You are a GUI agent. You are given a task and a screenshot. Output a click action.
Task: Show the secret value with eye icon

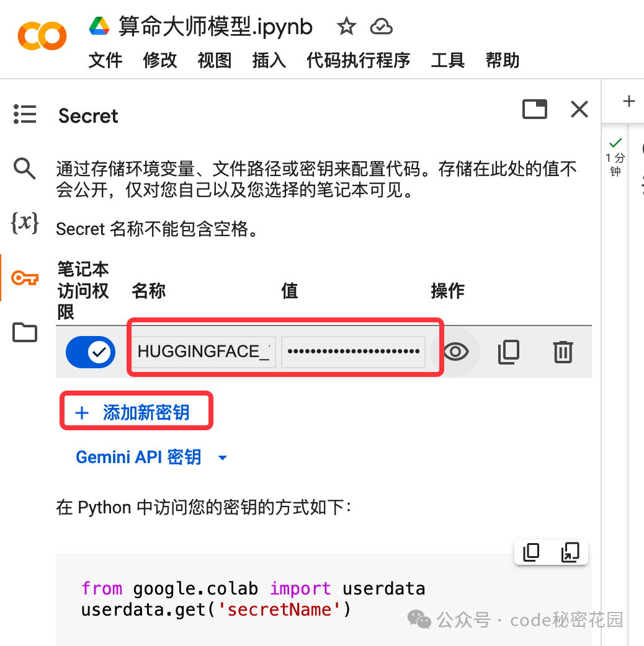(x=455, y=352)
